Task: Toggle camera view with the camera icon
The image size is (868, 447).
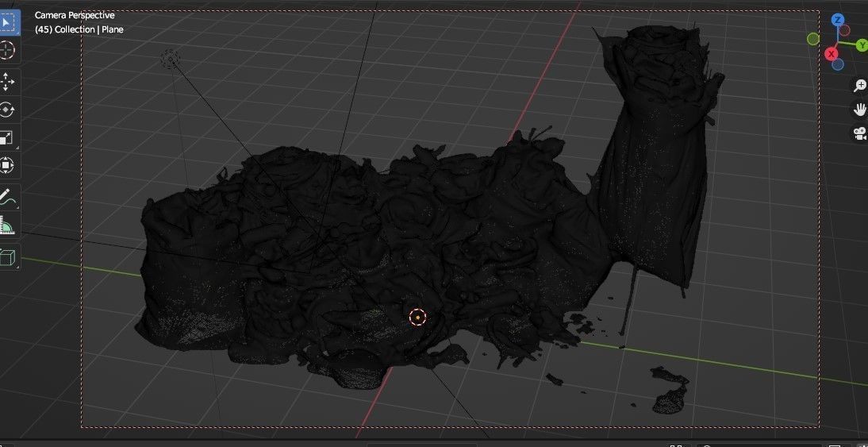Action: point(860,133)
